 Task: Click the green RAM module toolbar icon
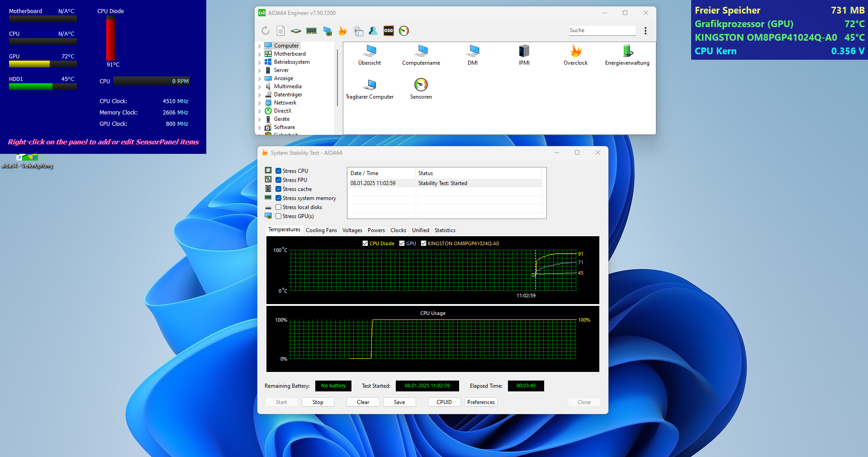point(311,31)
